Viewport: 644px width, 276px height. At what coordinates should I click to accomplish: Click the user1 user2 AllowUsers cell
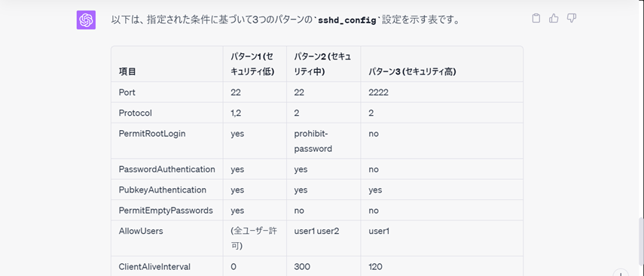(x=316, y=231)
